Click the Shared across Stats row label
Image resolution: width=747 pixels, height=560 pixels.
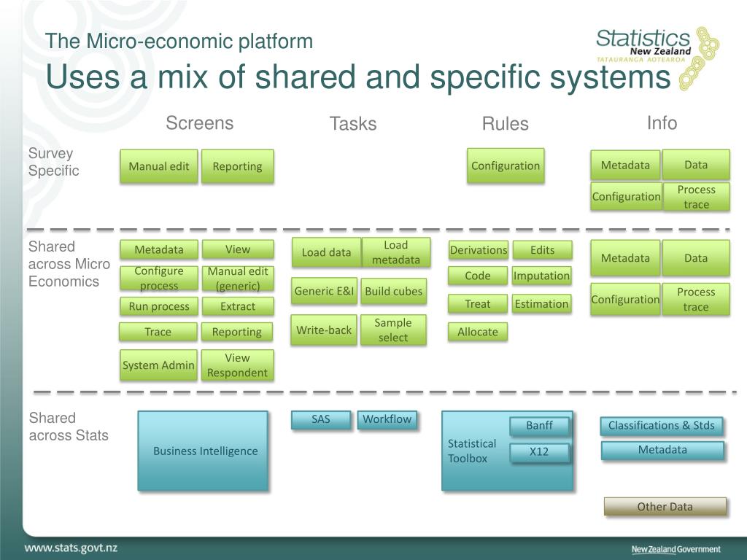[x=69, y=426]
